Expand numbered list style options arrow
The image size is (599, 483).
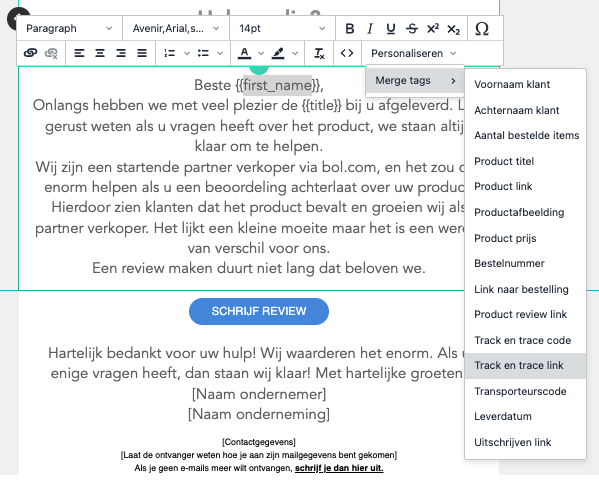(x=187, y=53)
